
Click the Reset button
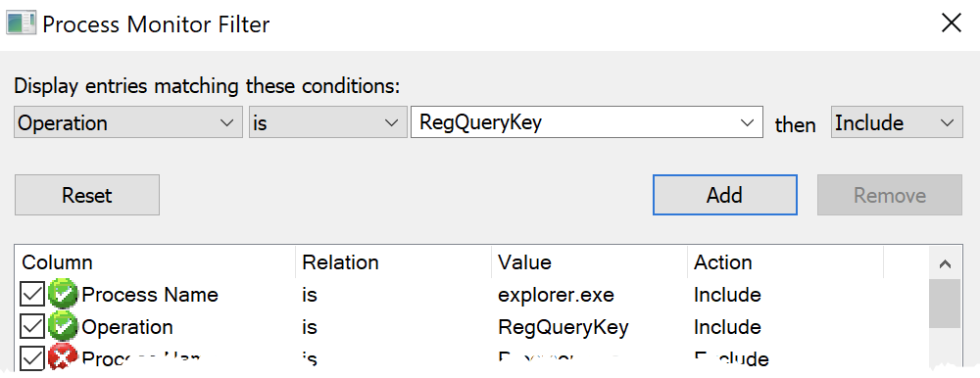pos(87,195)
